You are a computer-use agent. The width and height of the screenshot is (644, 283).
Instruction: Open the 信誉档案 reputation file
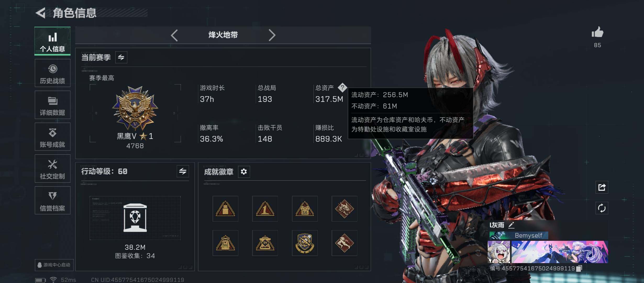click(52, 200)
